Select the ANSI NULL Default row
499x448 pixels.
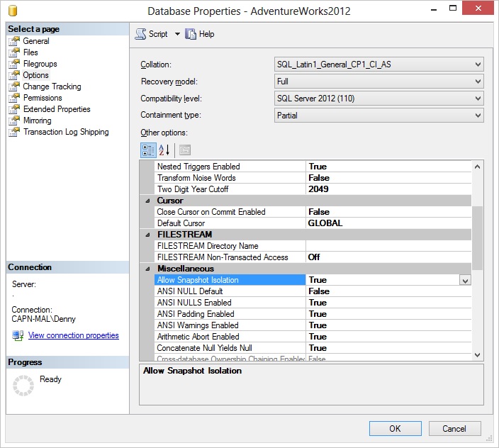tap(313, 291)
